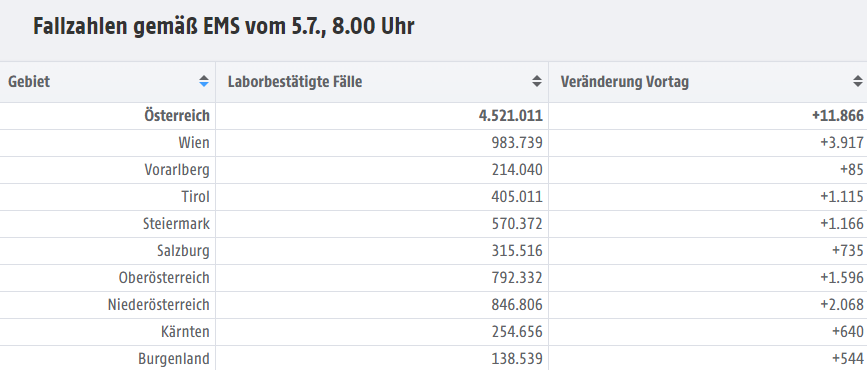This screenshot has height=370, width=867.
Task: Click the Laborbestätigte Fälle header label
Action: tap(295, 82)
